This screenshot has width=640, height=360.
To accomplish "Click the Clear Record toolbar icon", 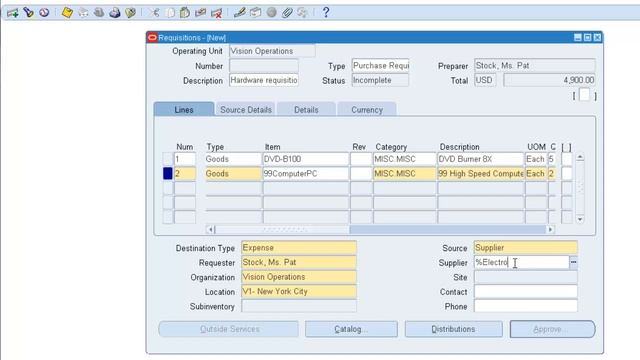I will point(200,13).
